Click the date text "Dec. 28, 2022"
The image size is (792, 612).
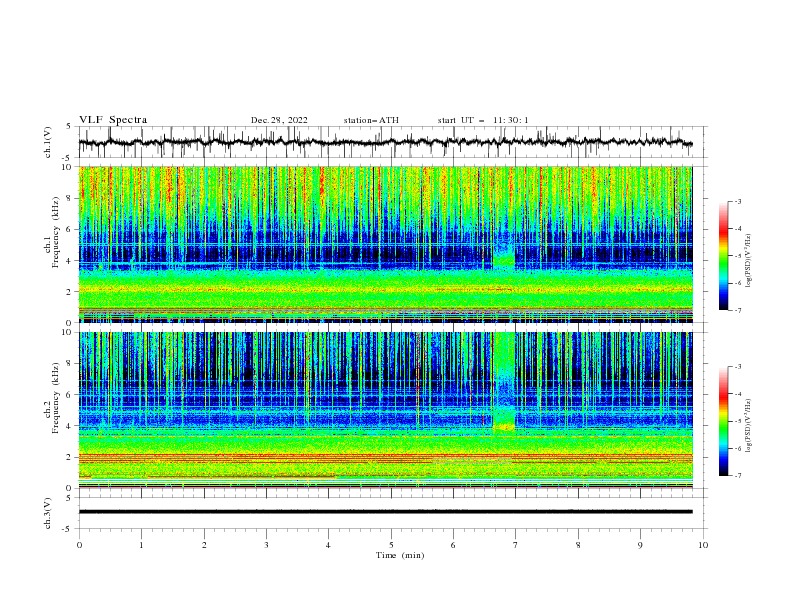coord(279,120)
